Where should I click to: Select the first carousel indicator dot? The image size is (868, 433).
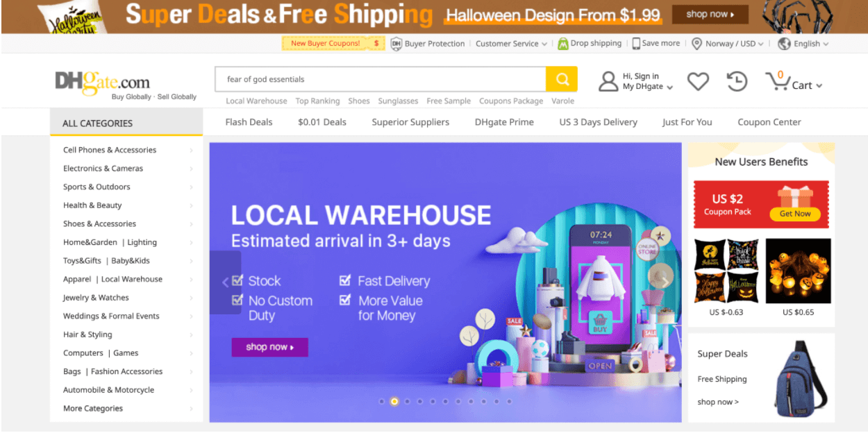381,401
